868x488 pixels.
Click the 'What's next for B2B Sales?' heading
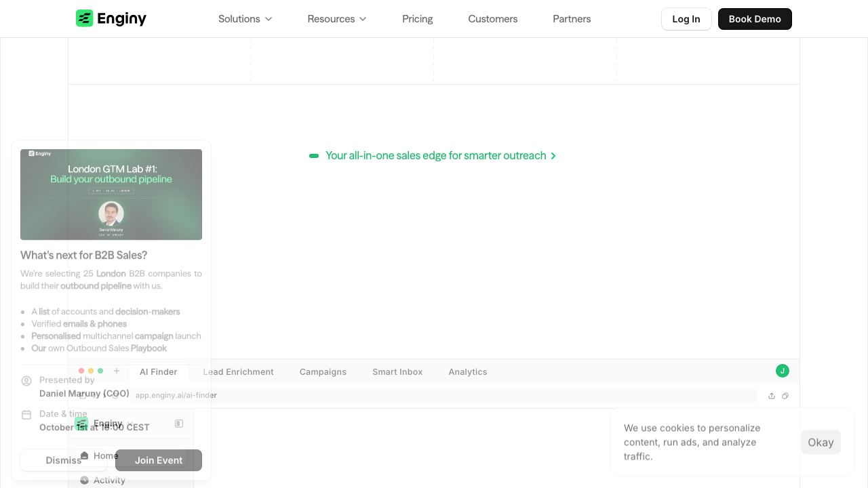pyautogui.click(x=84, y=256)
